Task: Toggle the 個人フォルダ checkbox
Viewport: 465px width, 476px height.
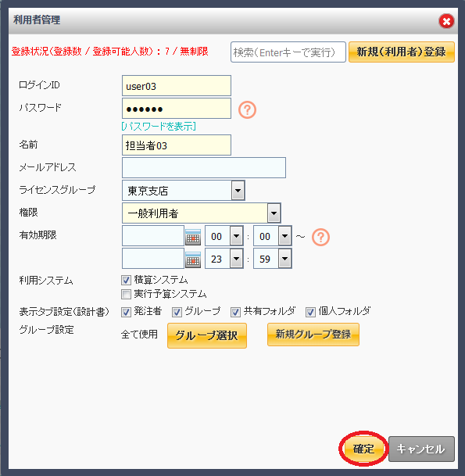Action: (310, 312)
